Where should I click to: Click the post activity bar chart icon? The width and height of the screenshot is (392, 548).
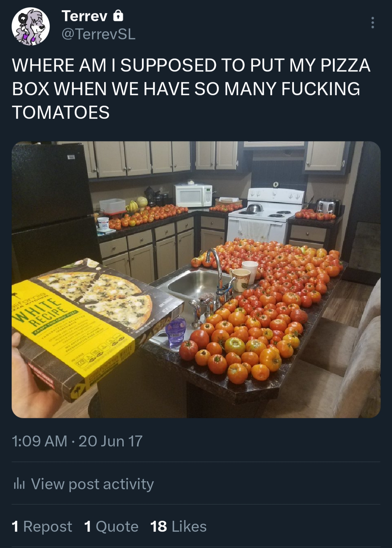pos(19,484)
